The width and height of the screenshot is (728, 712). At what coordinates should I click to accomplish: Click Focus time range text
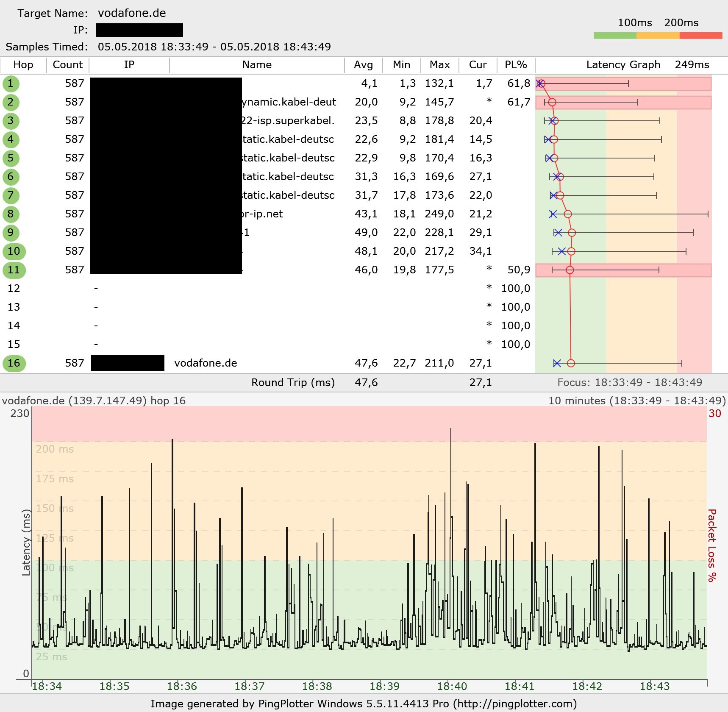(630, 383)
